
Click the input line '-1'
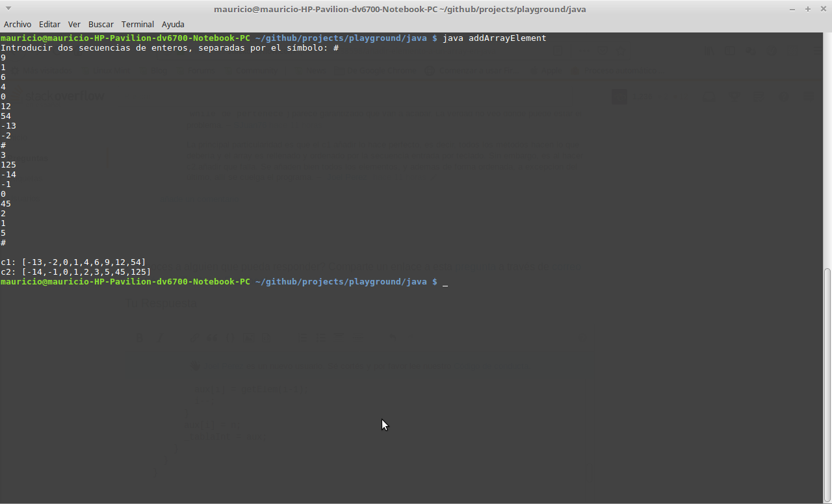coord(6,184)
